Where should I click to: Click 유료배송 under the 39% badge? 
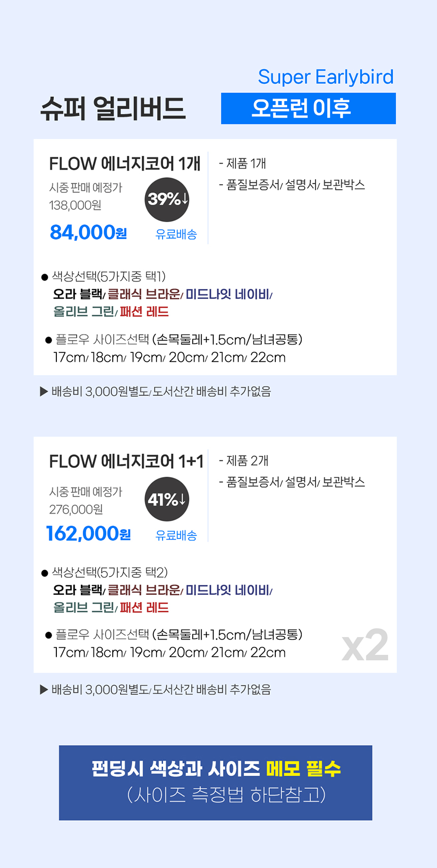point(176,234)
